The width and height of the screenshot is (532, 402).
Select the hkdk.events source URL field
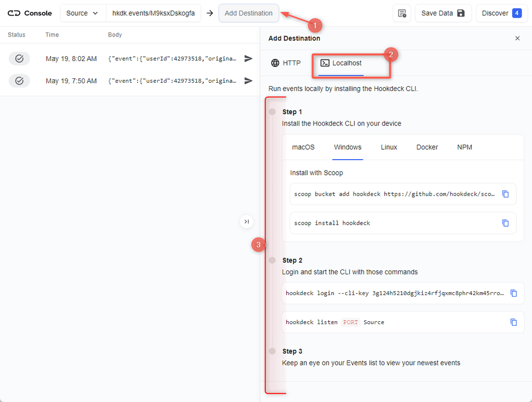153,13
